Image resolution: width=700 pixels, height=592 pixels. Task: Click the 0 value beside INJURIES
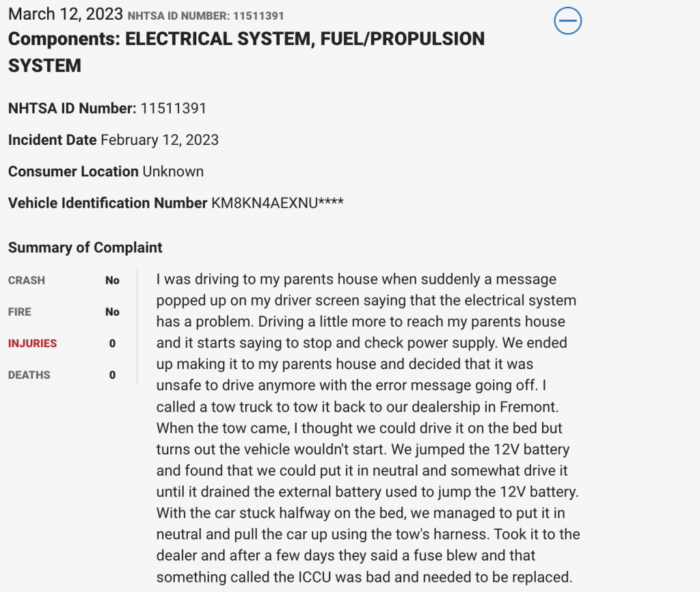tap(113, 343)
